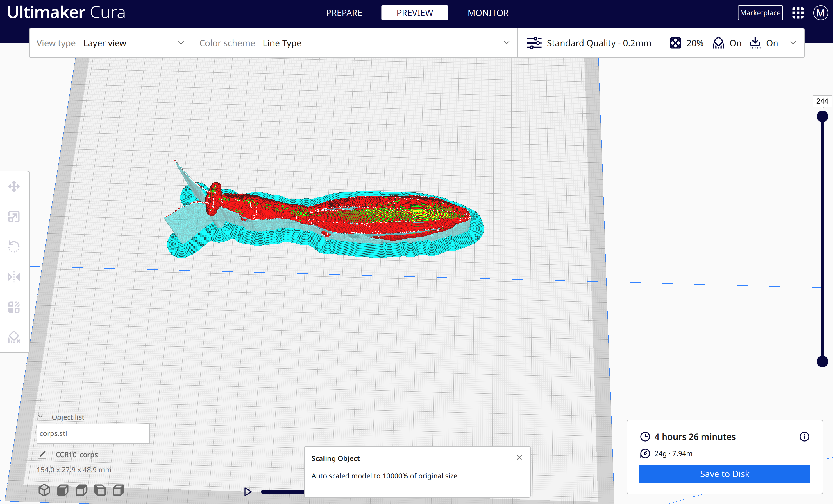The width and height of the screenshot is (833, 504).
Task: Open the Marketplace
Action: tap(760, 13)
